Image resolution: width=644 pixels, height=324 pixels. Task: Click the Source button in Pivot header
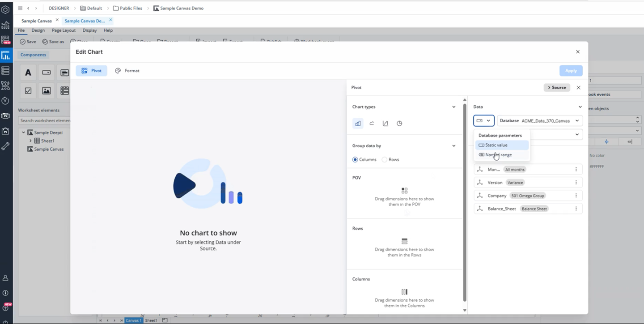click(556, 88)
